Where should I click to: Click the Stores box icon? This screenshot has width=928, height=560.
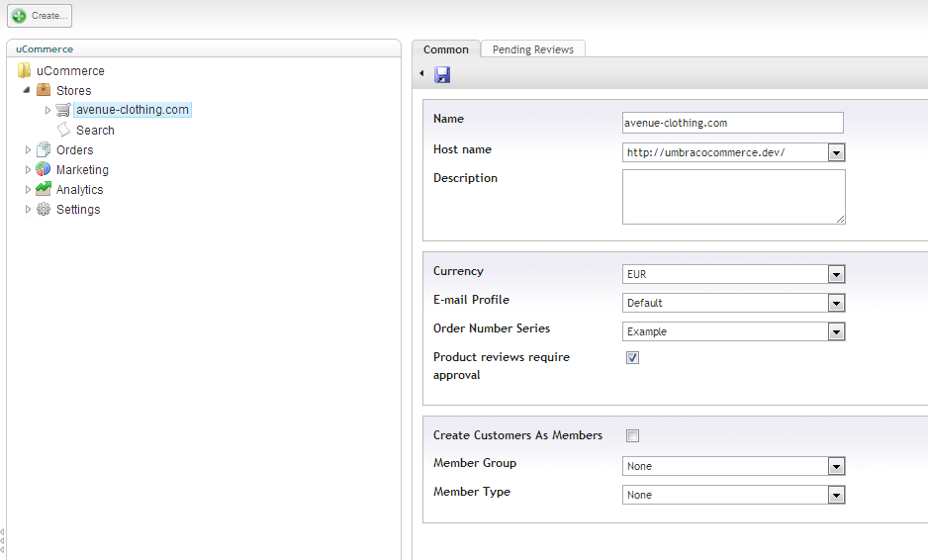(44, 90)
